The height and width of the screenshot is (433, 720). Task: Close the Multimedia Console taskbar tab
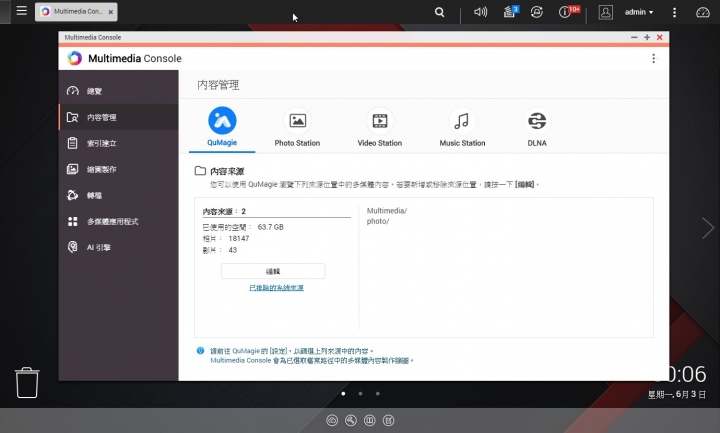(x=111, y=12)
